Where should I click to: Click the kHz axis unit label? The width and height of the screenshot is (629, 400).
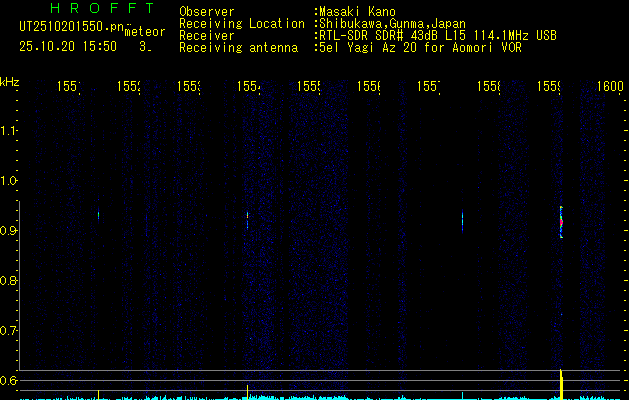coord(9,82)
